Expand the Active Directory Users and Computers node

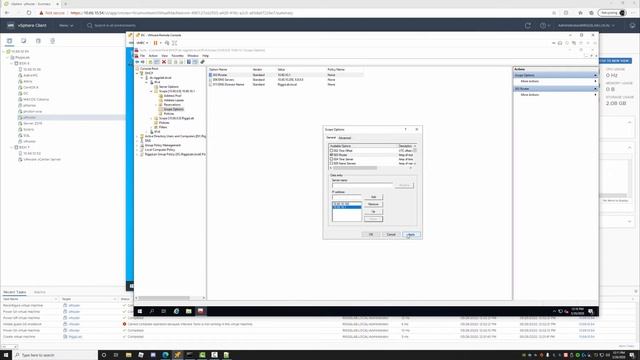(x=138, y=136)
